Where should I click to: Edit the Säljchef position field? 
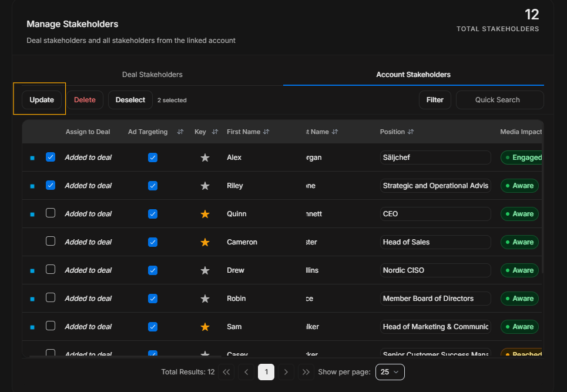click(435, 158)
